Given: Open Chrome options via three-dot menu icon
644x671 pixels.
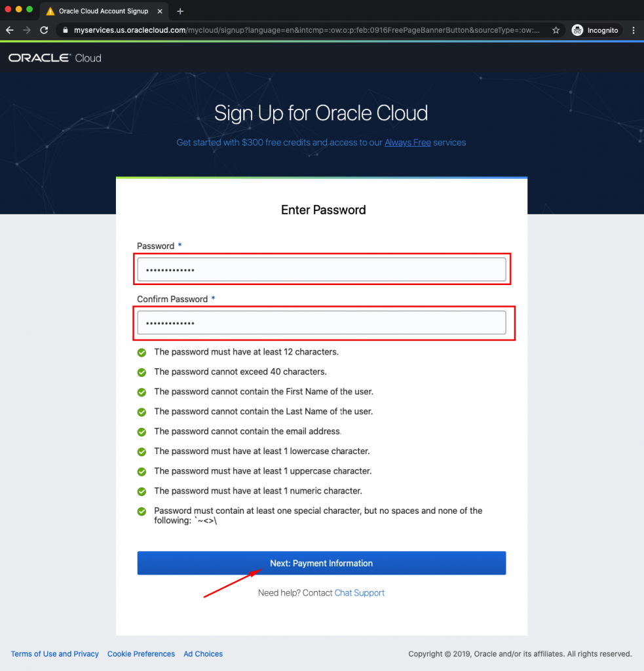Looking at the screenshot, I should pyautogui.click(x=632, y=30).
